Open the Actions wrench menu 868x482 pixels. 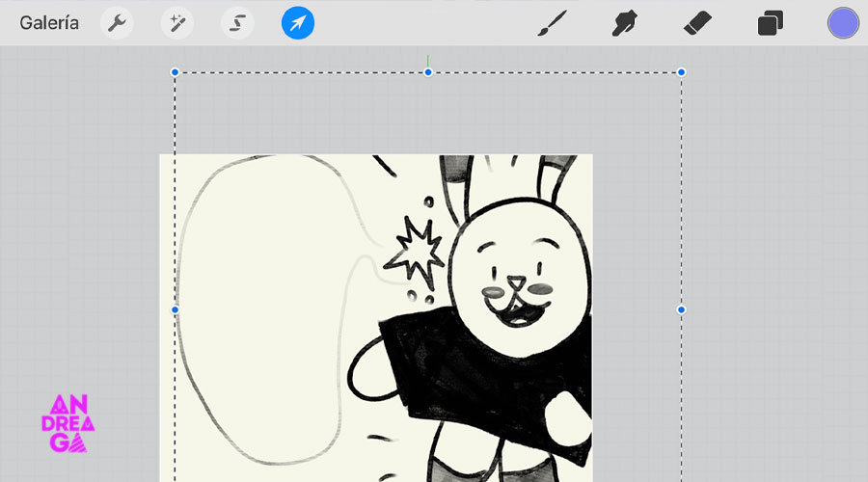tap(117, 22)
